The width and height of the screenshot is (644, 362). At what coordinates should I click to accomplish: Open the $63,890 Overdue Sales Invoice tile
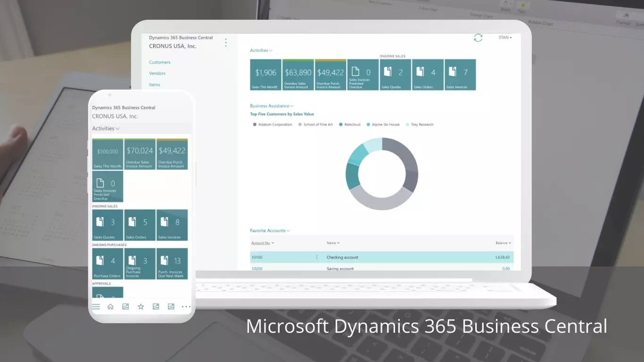click(298, 74)
